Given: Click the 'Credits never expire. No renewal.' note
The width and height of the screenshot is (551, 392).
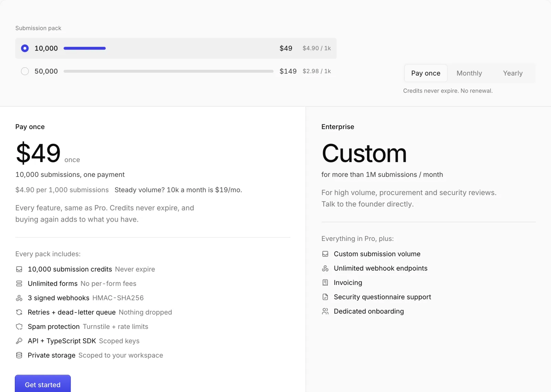Looking at the screenshot, I should [448, 91].
